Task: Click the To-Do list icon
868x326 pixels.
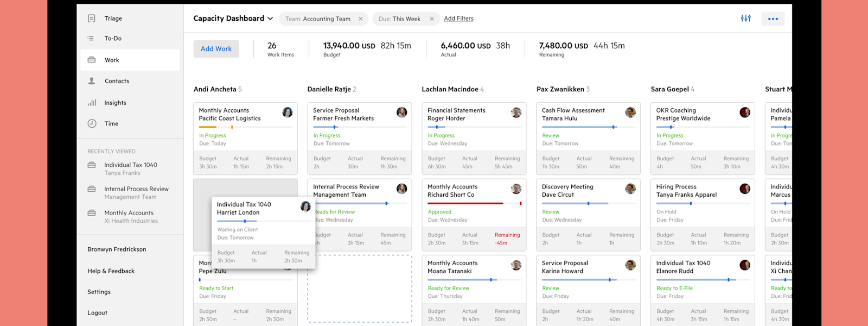Action: [x=91, y=39]
